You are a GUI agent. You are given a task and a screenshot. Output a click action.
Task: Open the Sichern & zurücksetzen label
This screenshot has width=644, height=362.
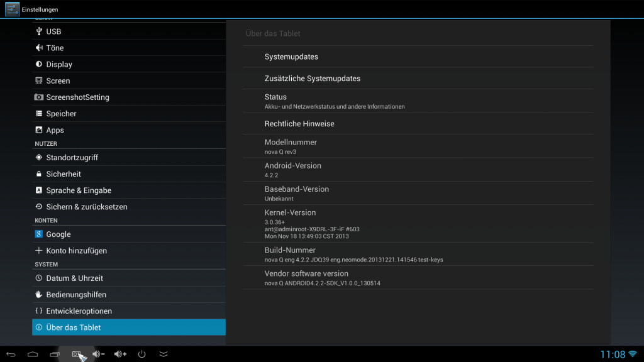(x=87, y=206)
